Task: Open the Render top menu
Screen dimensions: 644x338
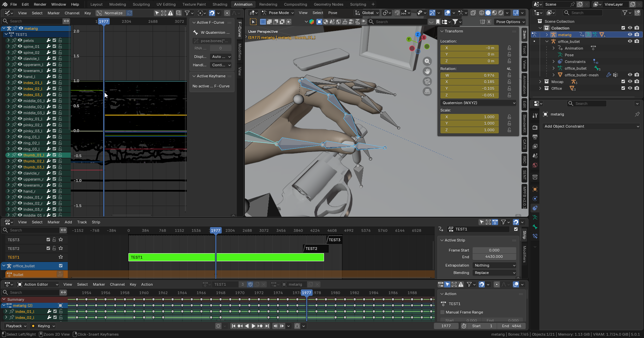Action: click(x=40, y=4)
